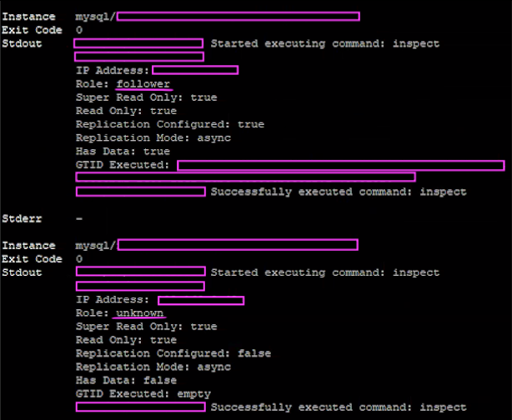Click the dash value beside Stderr

click(x=78, y=218)
